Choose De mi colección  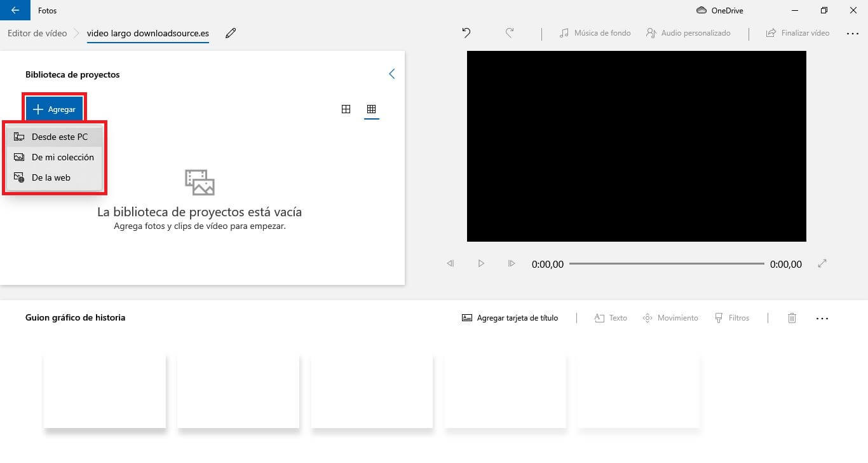54,157
